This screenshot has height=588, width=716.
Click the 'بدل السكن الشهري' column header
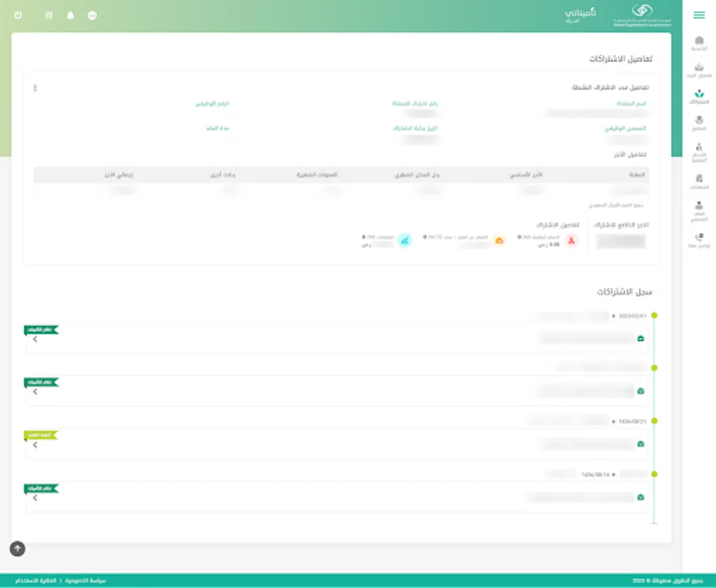[x=417, y=174]
